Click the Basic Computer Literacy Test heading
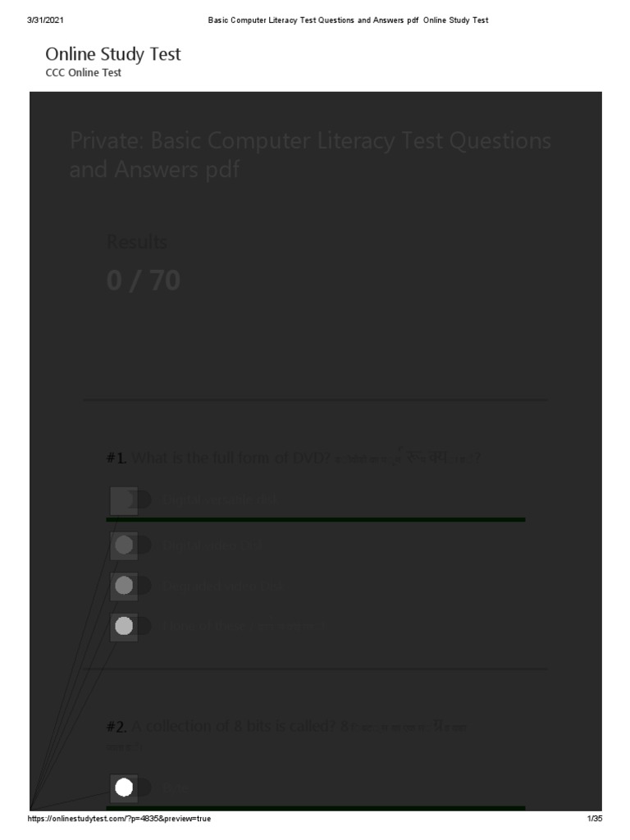The image size is (630, 840). coord(310,156)
